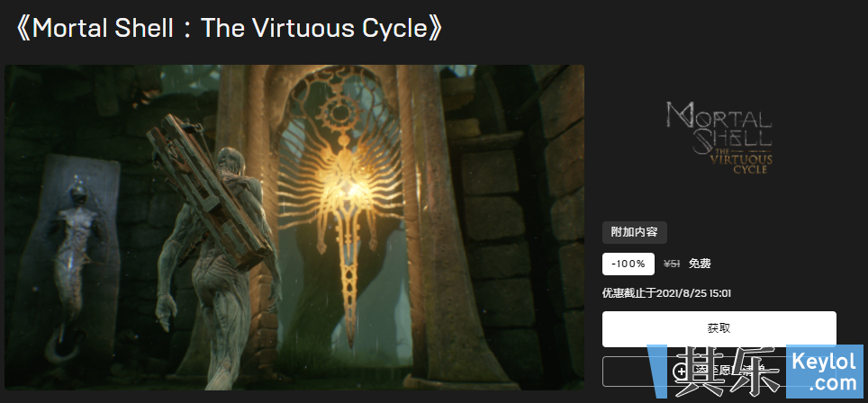Click the Mortal Shell Virtuous Cycle logo
The image size is (868, 403).
click(719, 138)
